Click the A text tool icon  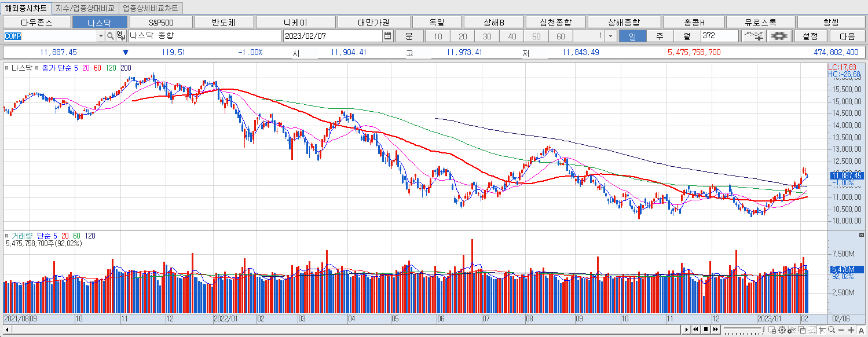(861, 330)
